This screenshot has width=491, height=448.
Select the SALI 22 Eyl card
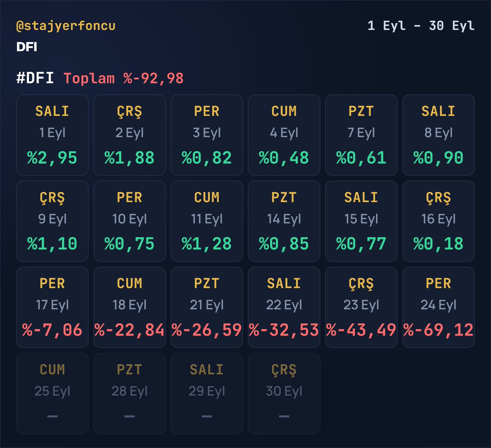(284, 307)
